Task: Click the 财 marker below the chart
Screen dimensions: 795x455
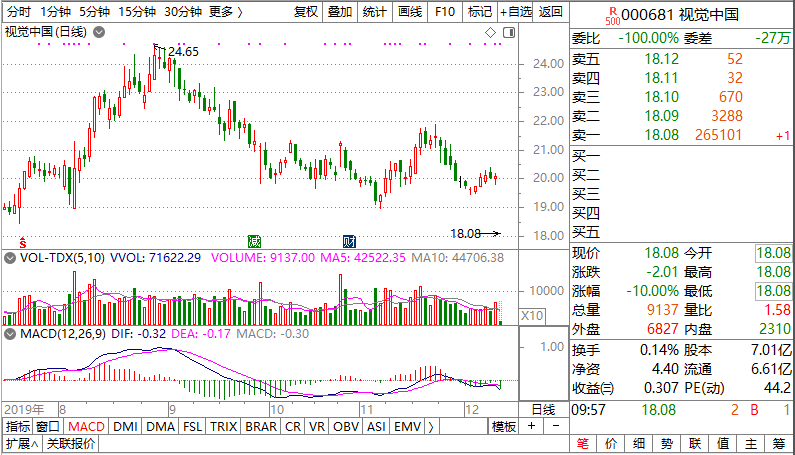Action: click(x=349, y=242)
